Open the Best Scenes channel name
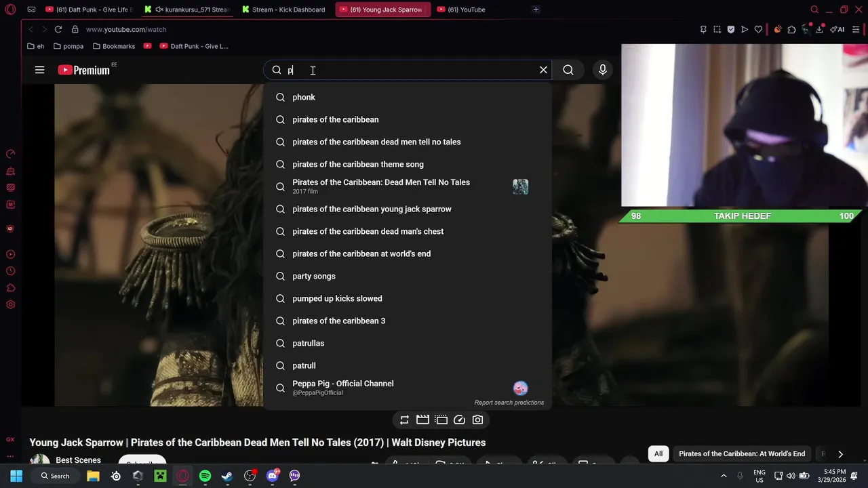The width and height of the screenshot is (868, 488). click(78, 460)
